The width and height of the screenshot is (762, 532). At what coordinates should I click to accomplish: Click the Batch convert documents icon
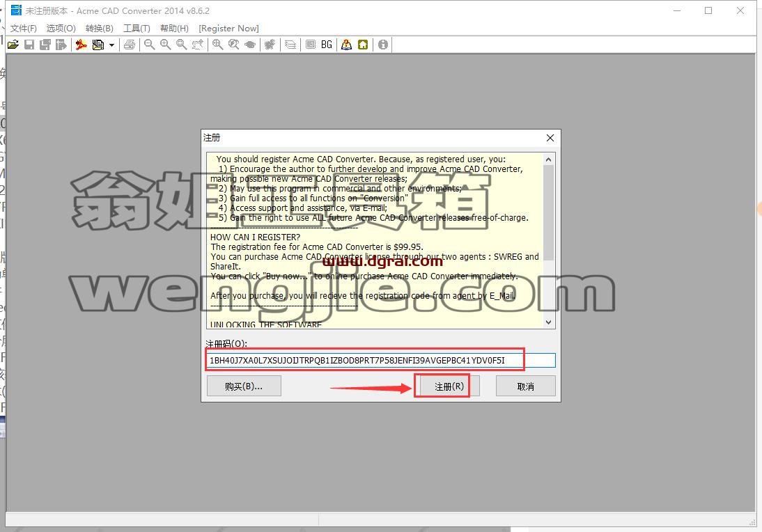98,45
